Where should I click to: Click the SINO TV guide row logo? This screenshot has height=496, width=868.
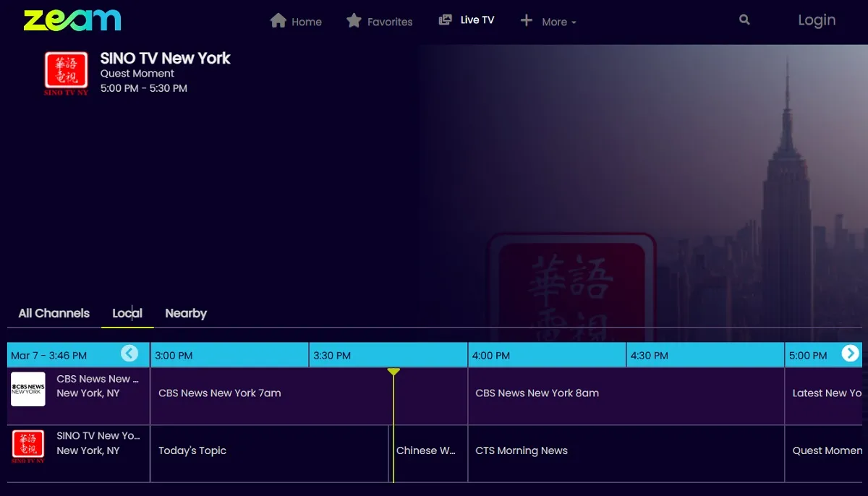tap(28, 447)
